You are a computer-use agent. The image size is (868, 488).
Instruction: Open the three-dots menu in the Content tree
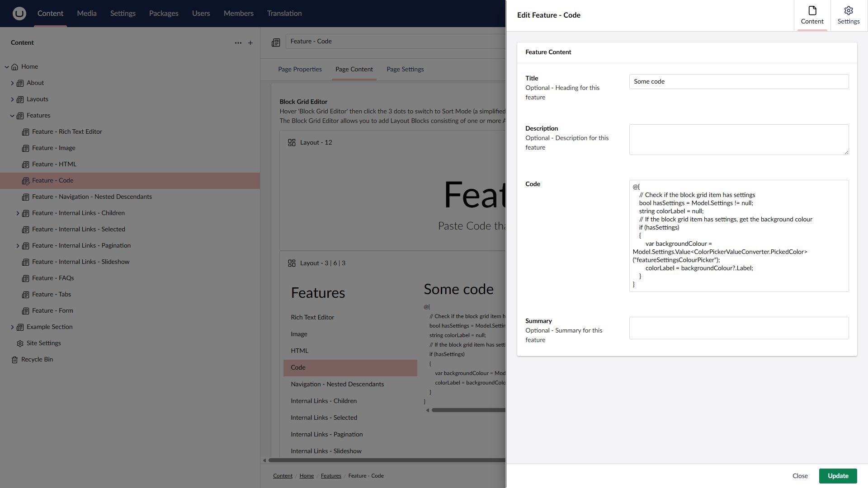tap(238, 43)
